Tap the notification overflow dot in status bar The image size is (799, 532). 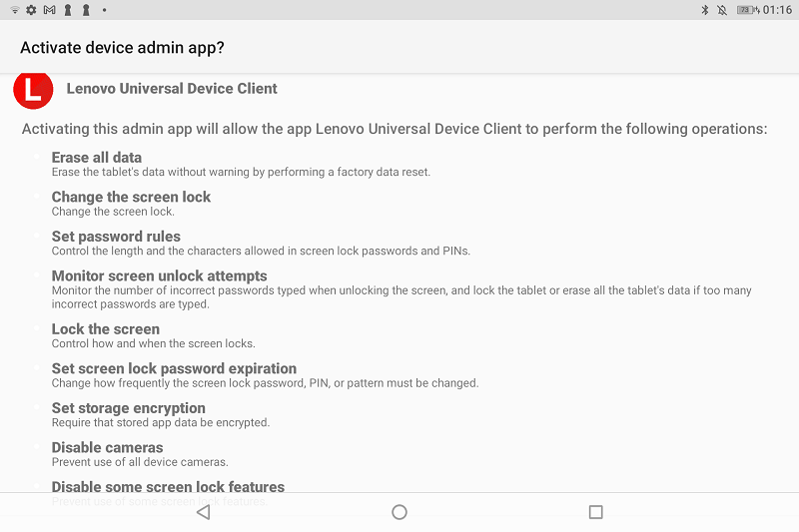point(105,10)
